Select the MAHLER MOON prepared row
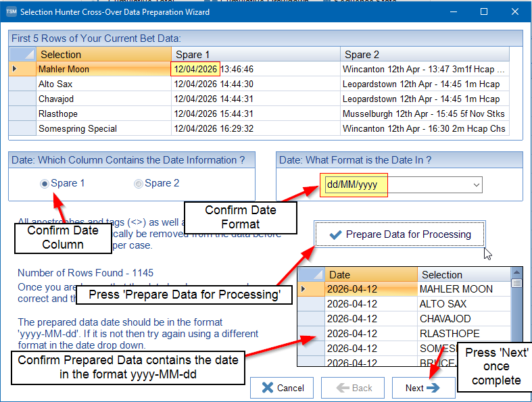532x402 pixels. (x=464, y=289)
